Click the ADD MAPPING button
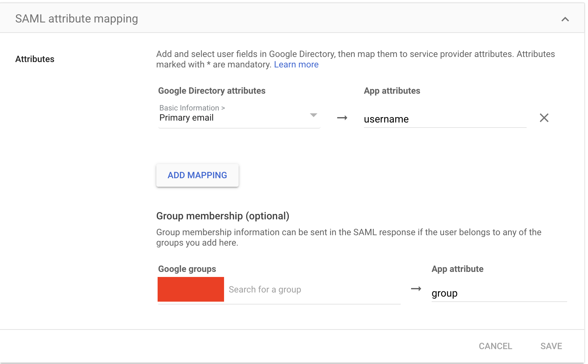Viewport: 588px width, 364px height. point(197,175)
